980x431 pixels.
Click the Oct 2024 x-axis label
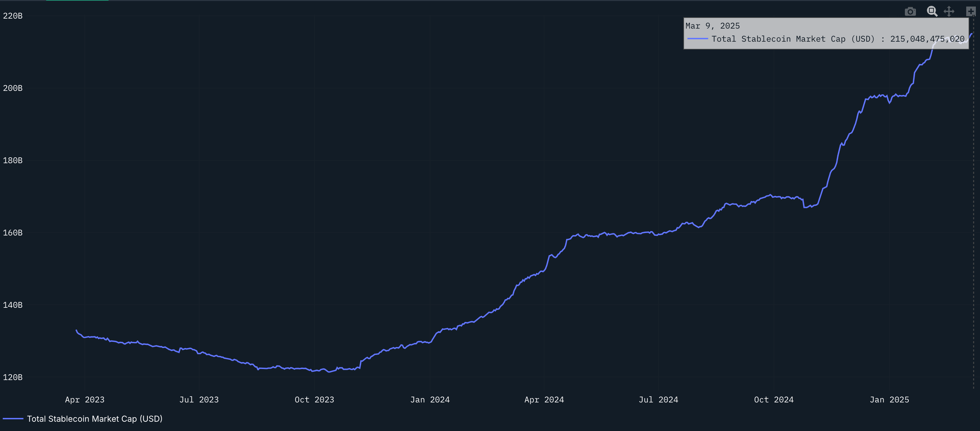click(774, 399)
